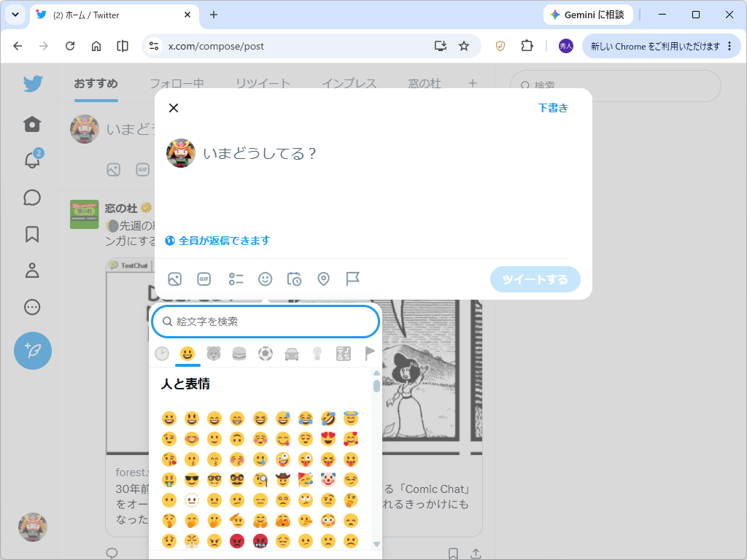747x560 pixels.
Task: Insert the upside-down face emoji
Action: [x=237, y=438]
